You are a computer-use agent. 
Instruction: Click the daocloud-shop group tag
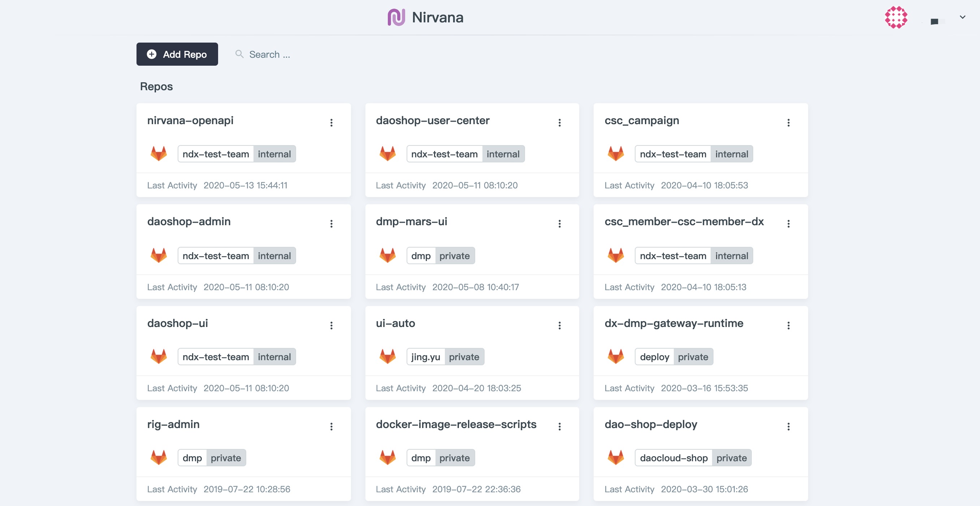(673, 458)
